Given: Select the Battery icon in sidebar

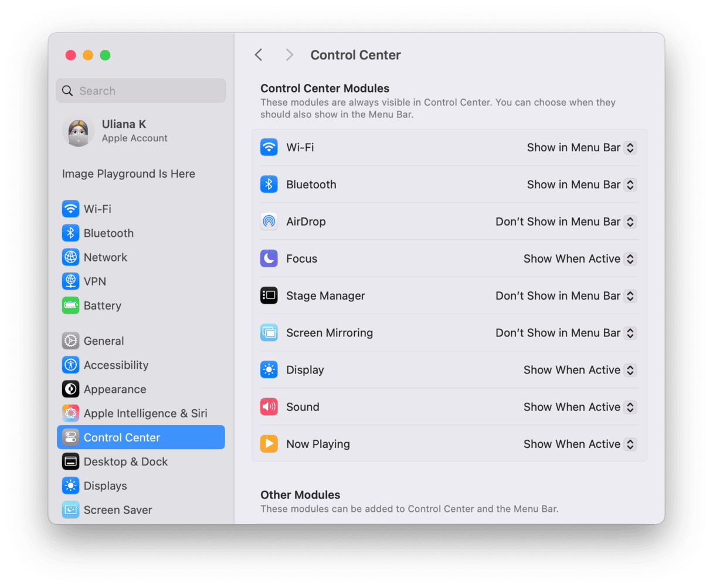Looking at the screenshot, I should [70, 305].
